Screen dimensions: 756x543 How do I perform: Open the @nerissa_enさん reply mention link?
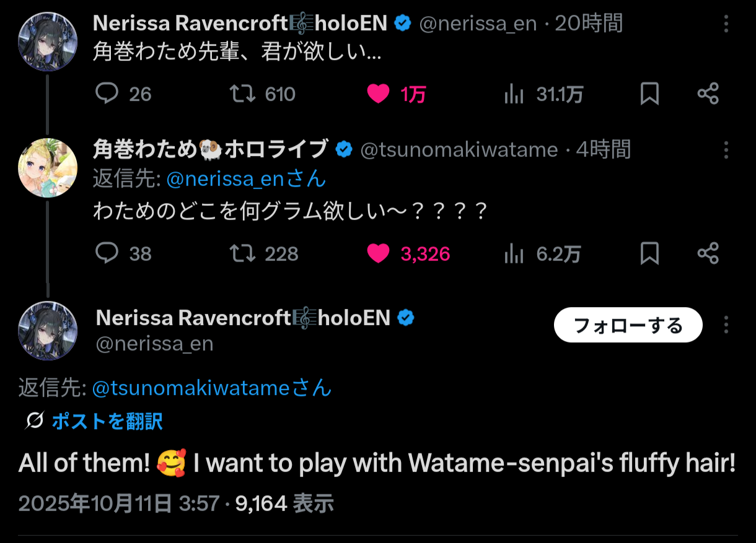point(246,179)
